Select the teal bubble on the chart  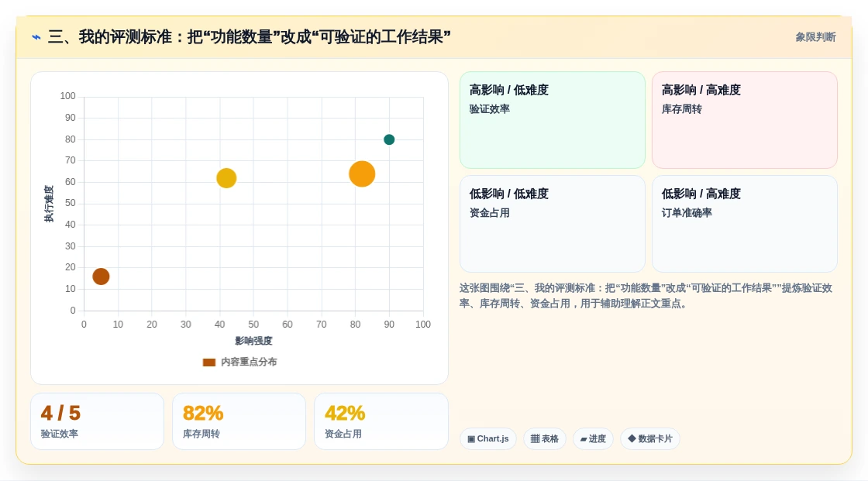[x=389, y=139]
